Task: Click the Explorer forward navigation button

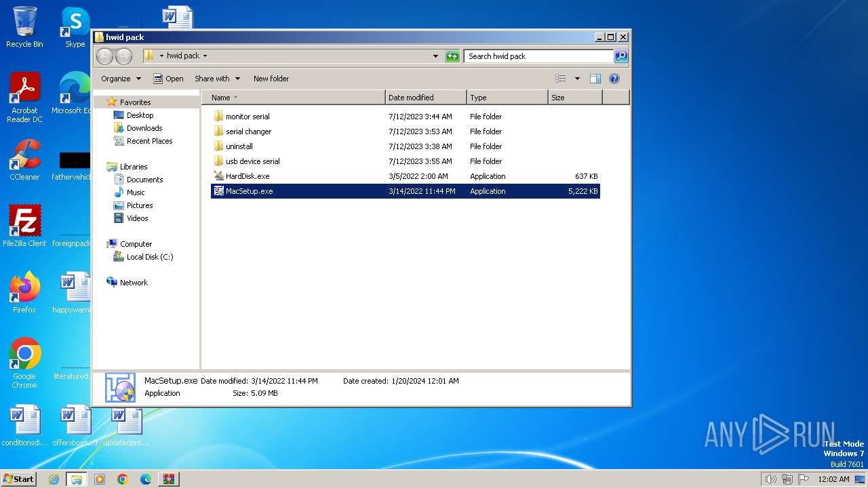Action: point(123,56)
